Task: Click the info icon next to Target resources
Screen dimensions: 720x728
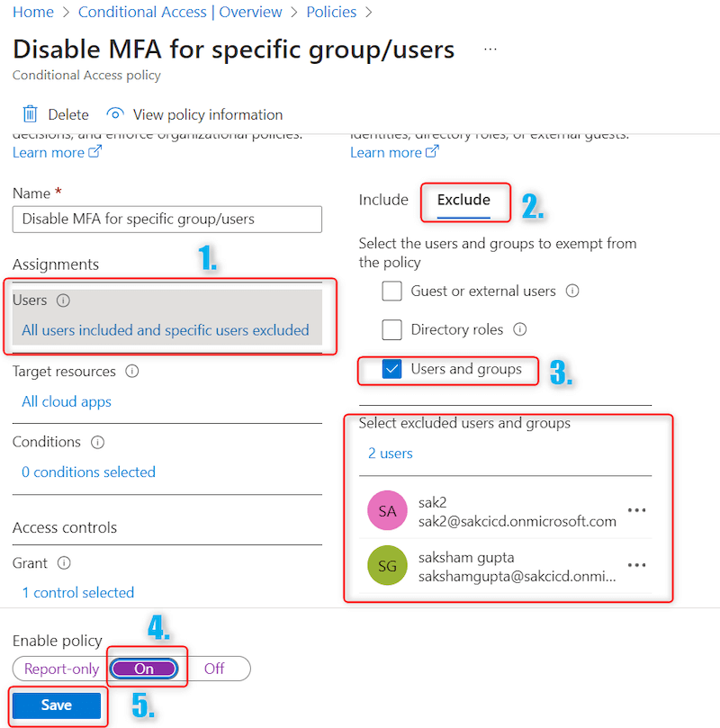Action: [x=131, y=371]
